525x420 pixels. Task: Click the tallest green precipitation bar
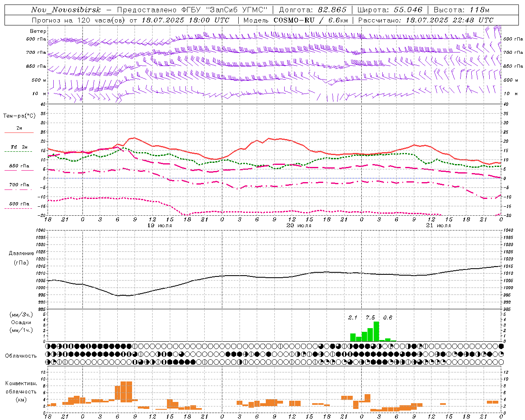(376, 331)
